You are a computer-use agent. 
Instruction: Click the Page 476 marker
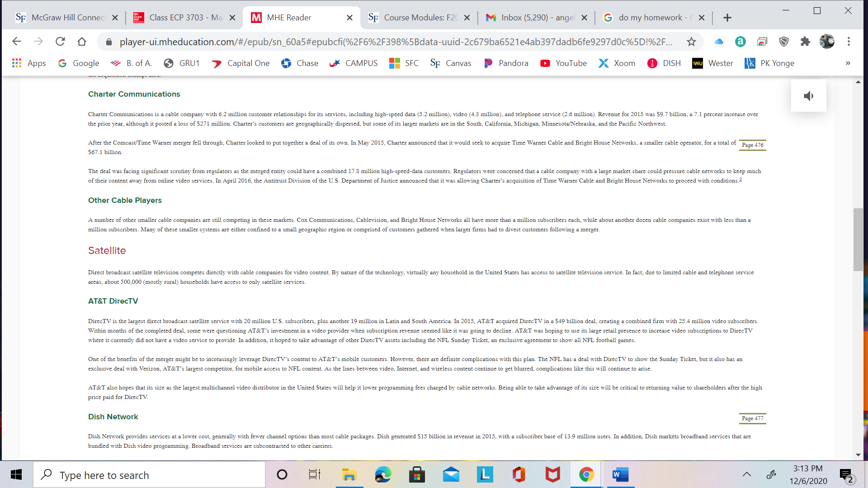[x=753, y=145]
